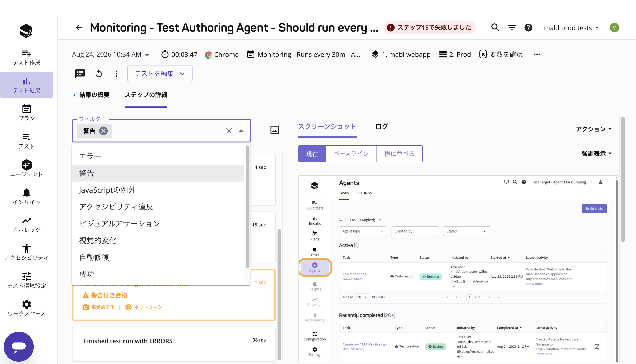Open the mabl prod tests workspace dropdown

(571, 28)
